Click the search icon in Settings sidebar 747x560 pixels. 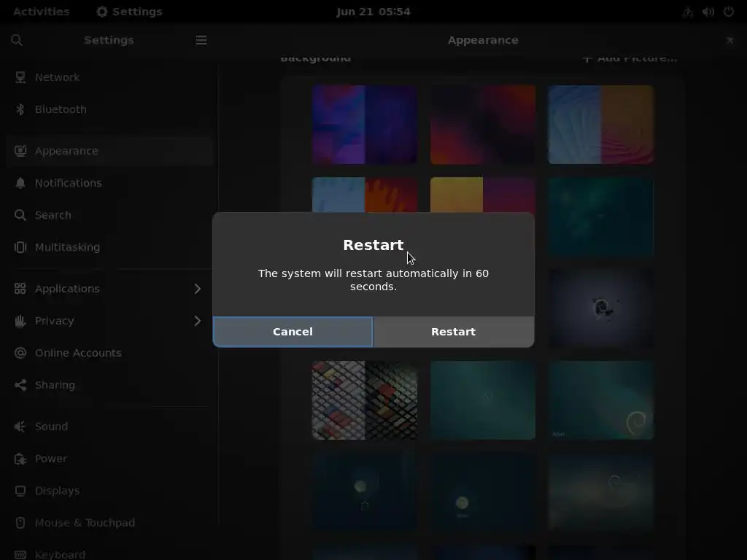17,41
